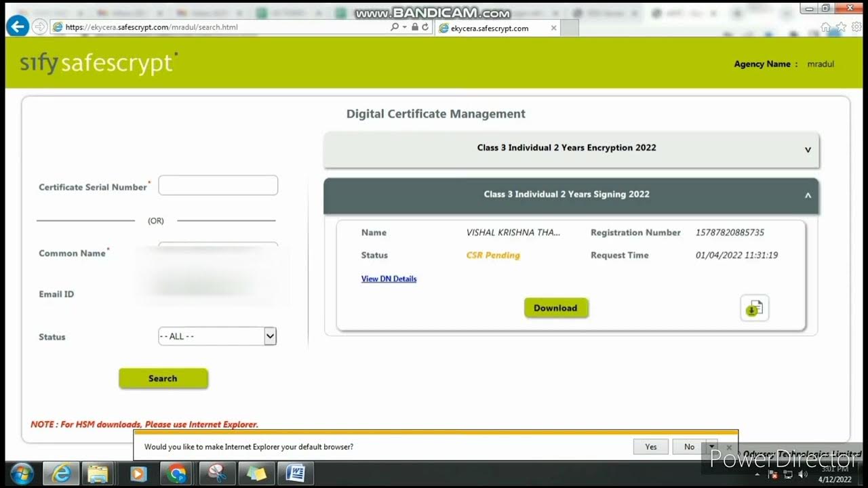
Task: Select the ekycera.safescrypt.com browser tab
Action: point(498,28)
